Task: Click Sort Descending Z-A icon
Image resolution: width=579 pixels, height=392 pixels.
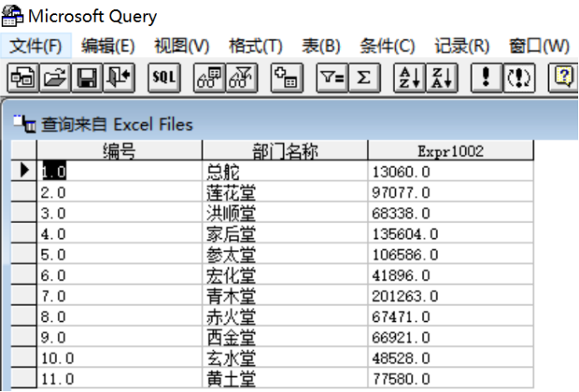Action: coord(442,78)
